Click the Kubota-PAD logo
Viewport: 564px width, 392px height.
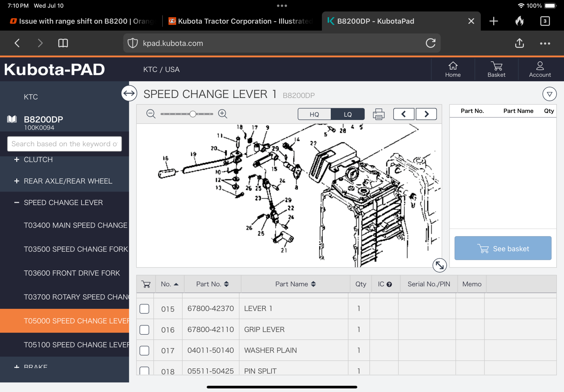(x=55, y=69)
